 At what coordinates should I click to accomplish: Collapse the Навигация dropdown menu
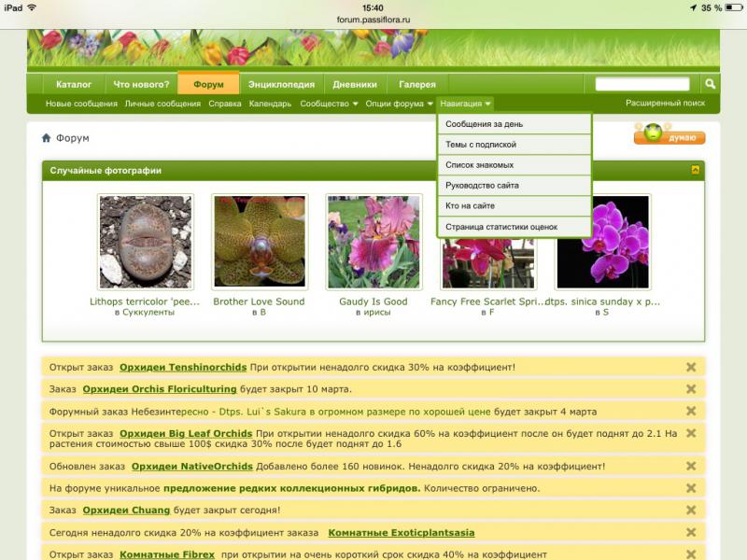(x=465, y=104)
